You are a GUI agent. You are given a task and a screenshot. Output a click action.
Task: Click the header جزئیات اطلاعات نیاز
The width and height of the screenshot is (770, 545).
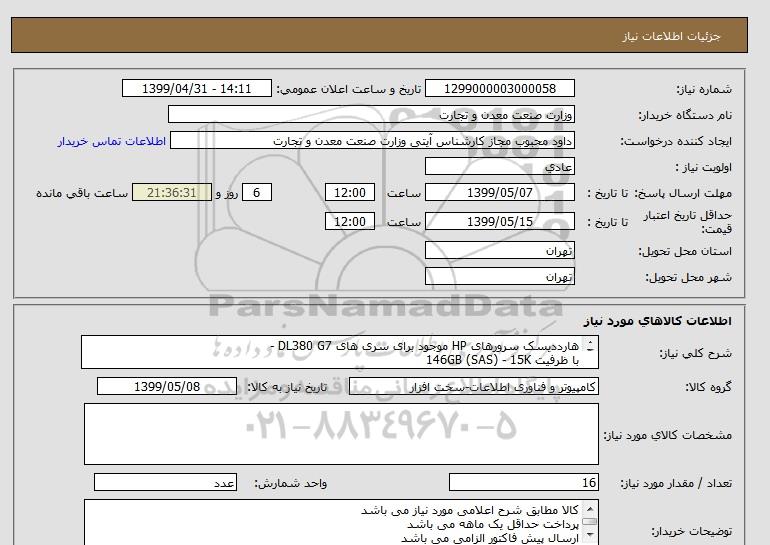point(671,36)
